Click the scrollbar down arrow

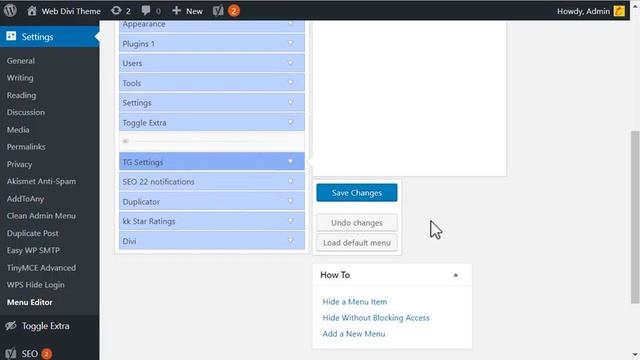tap(635, 355)
